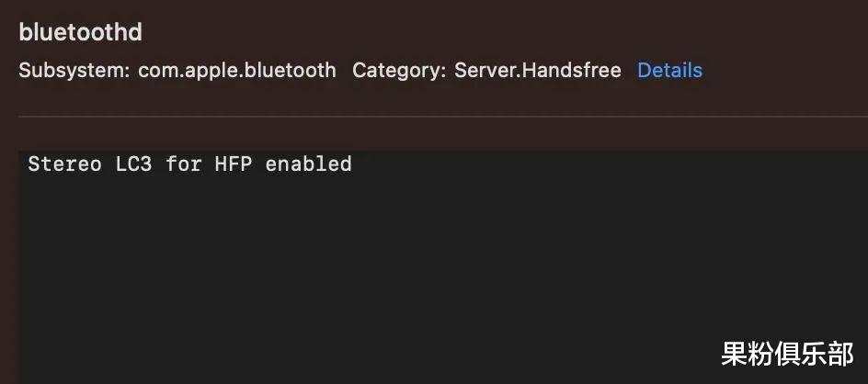Screen dimensions: 868x384
Task: Click the HFP text in the log message
Action: 234,164
